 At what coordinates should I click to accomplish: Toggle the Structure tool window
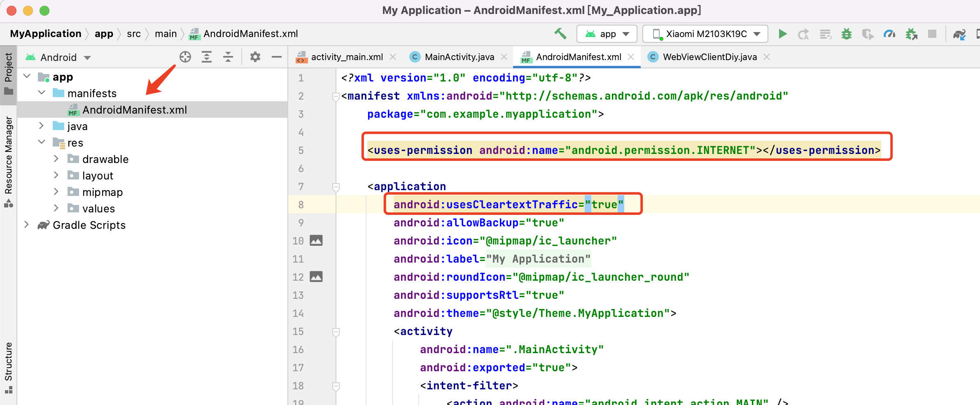9,368
